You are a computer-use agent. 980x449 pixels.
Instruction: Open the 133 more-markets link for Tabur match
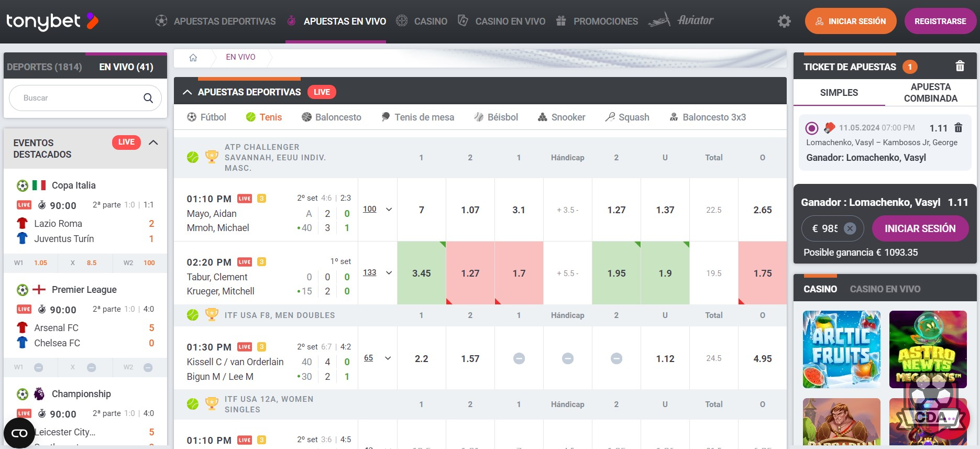[x=370, y=272]
